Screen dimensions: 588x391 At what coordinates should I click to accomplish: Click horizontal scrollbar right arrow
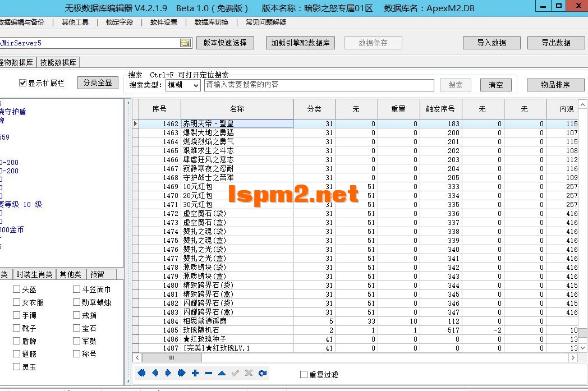tap(573, 358)
